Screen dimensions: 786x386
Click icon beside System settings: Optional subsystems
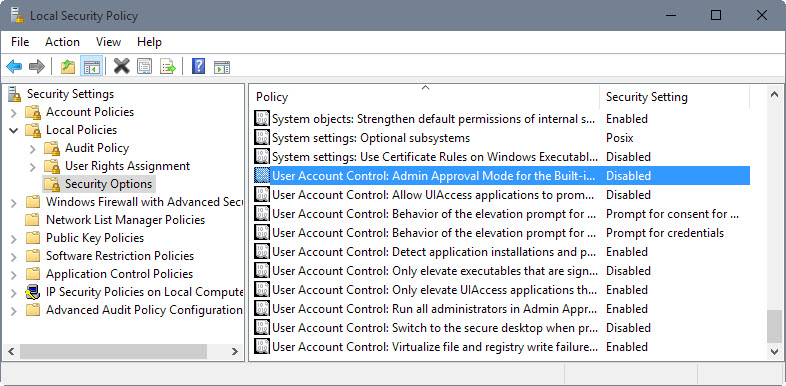[262, 138]
